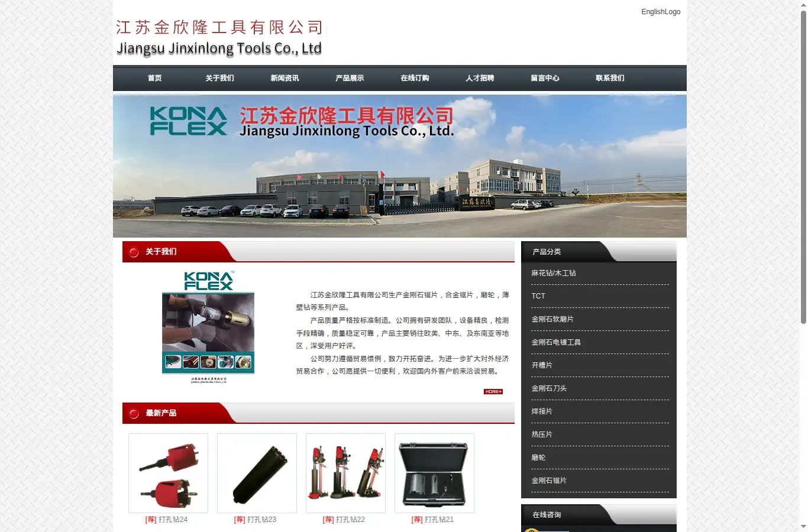This screenshot has height=532, width=808.
Task: Click the company logo header image
Action: point(219,38)
